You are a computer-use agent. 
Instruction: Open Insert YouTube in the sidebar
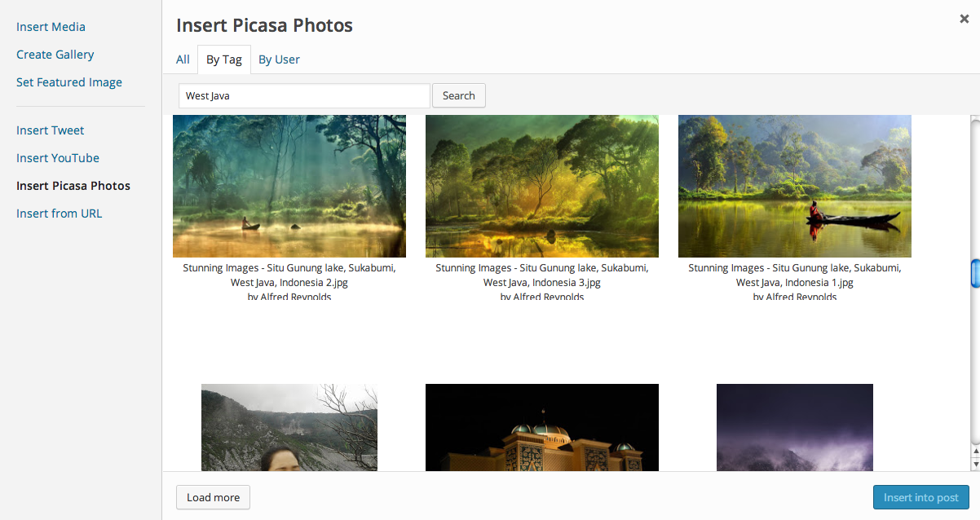(58, 158)
